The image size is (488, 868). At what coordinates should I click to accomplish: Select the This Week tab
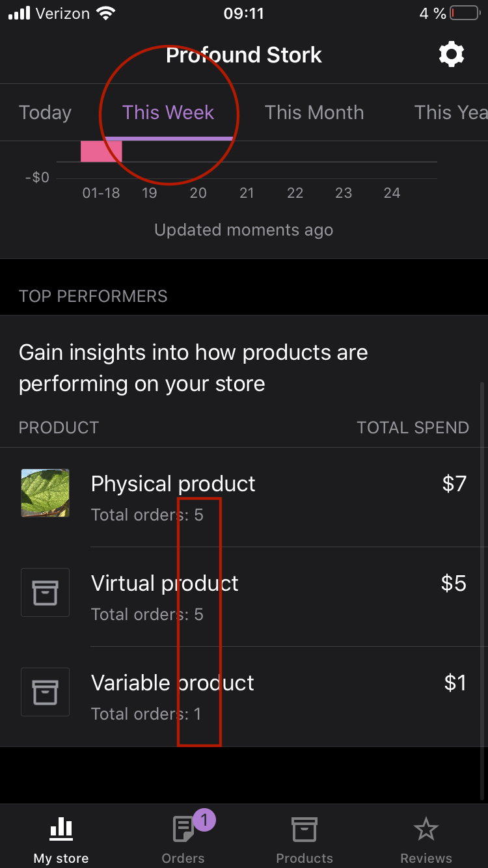click(169, 113)
